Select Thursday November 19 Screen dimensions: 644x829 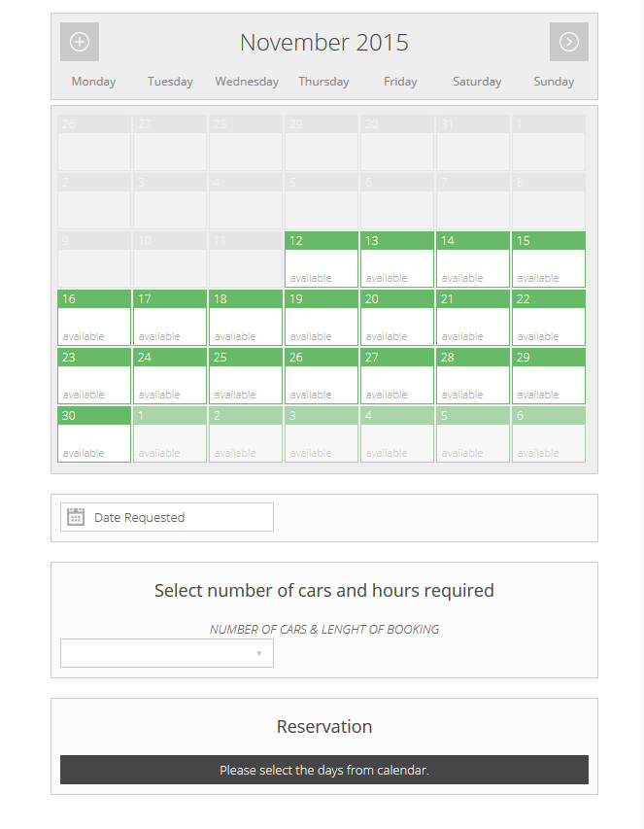(321, 298)
